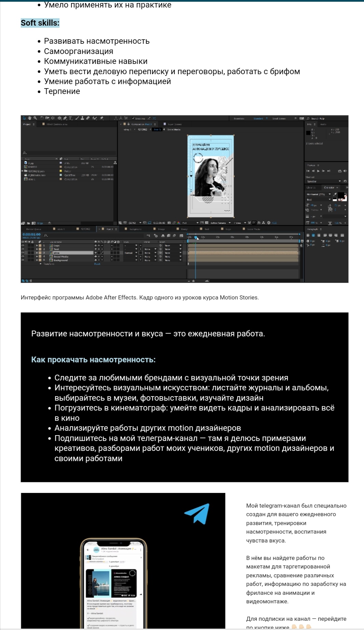This screenshot has width=364, height=630.
Task: Expand the Logo layer triangle in timeline
Action: pyautogui.click(x=37, y=245)
